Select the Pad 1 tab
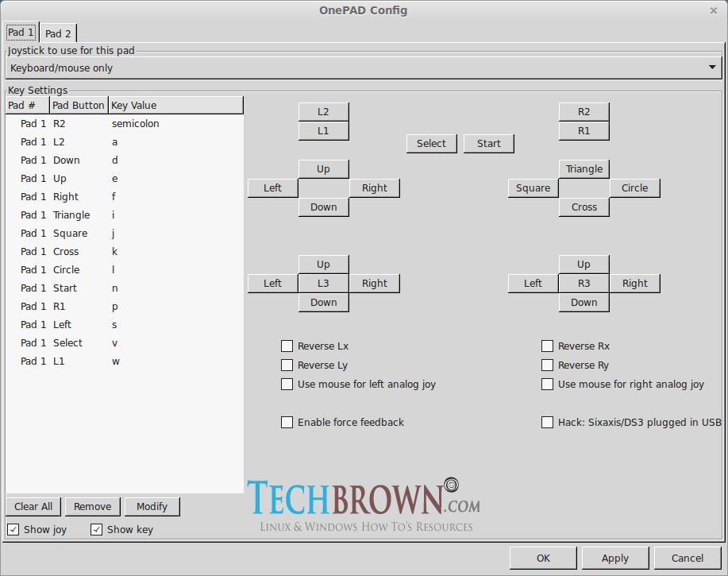Viewport: 728px width, 576px height. point(21,32)
